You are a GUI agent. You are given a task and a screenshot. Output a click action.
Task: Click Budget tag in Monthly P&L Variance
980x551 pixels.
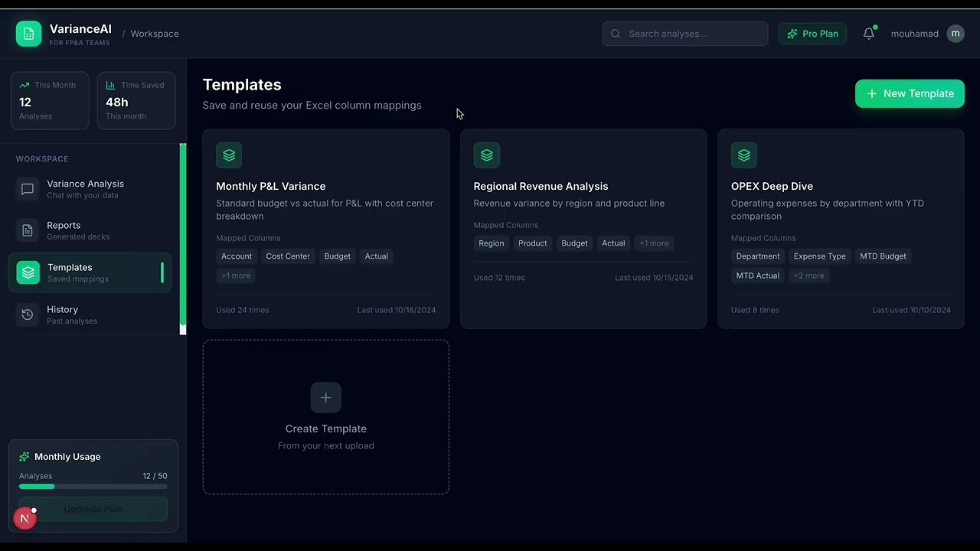337,256
